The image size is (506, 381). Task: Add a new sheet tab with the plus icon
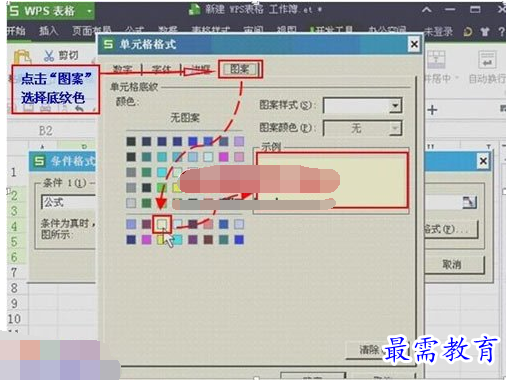pos(432,110)
